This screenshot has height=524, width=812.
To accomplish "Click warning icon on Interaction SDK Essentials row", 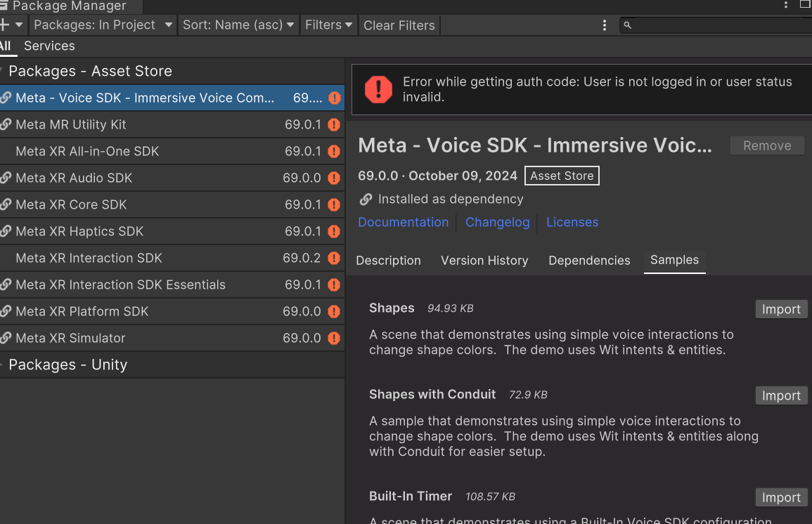I will 334,285.
